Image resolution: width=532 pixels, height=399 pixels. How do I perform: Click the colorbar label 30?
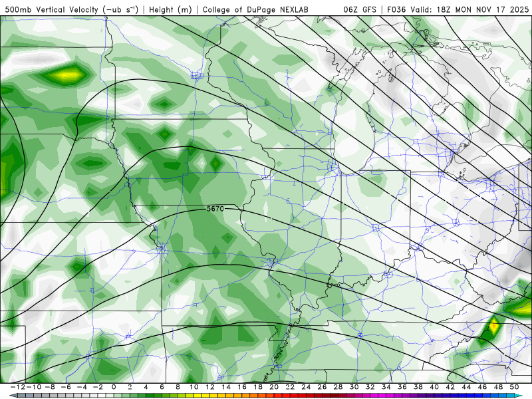pos(354,387)
